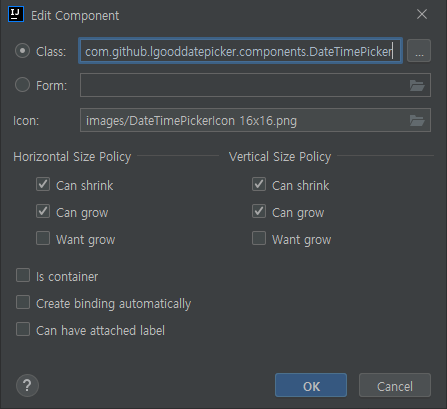This screenshot has height=409, width=447.
Task: Enable vertical Want grow checkbox
Action: tap(259, 238)
